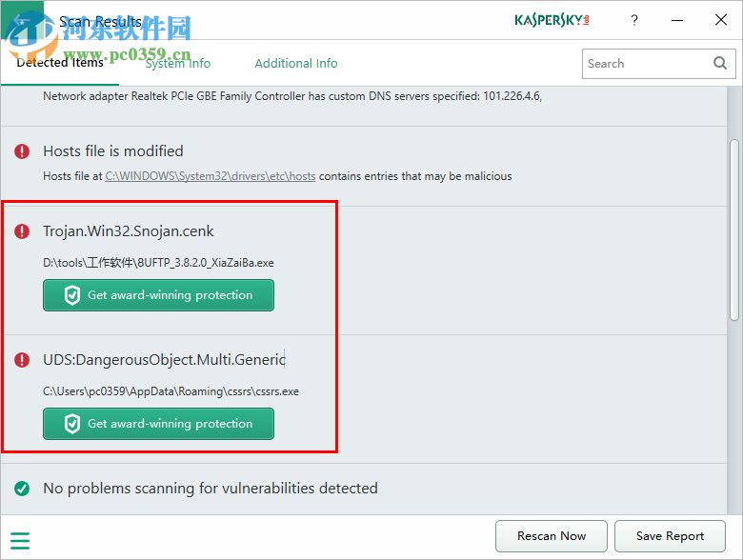Click Save Report button
The height and width of the screenshot is (560, 743).
[x=670, y=536]
